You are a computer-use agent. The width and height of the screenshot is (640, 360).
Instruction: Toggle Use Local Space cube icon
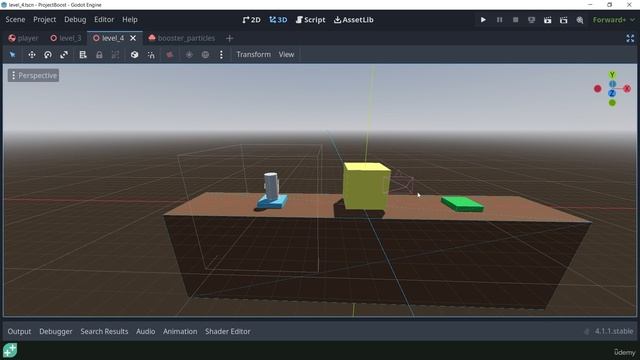click(x=134, y=55)
